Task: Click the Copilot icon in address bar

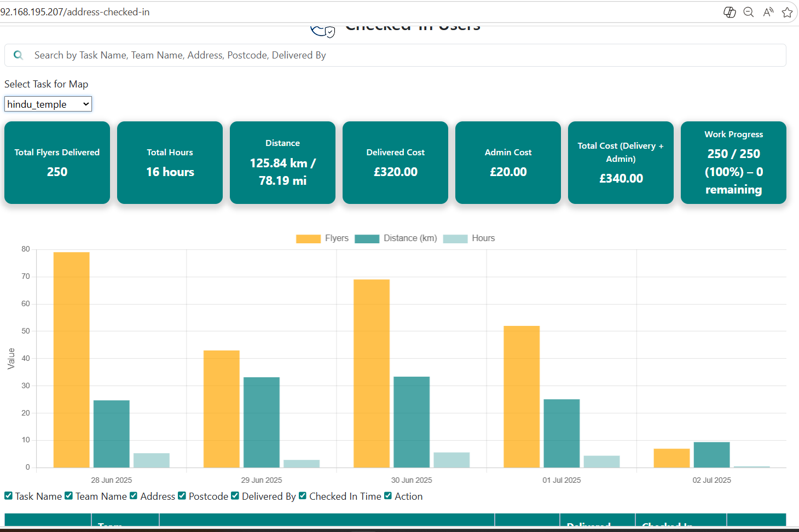Action: (x=729, y=12)
